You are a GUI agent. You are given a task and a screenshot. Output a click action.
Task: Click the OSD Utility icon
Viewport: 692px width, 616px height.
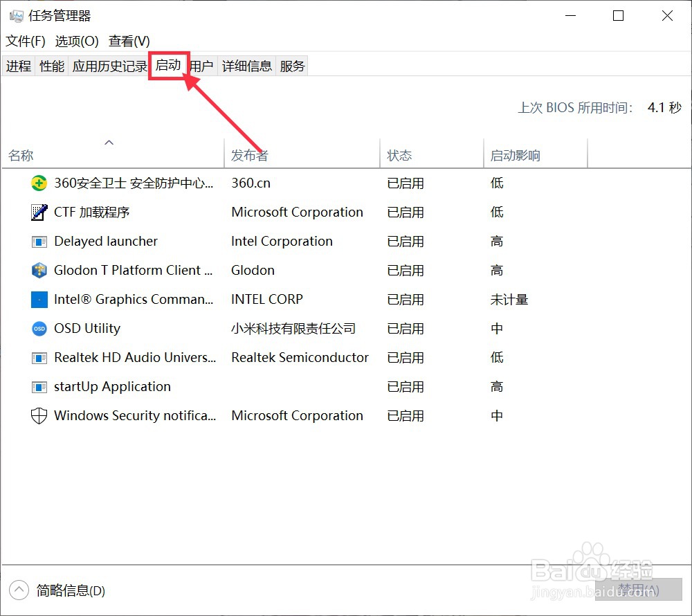click(x=39, y=328)
